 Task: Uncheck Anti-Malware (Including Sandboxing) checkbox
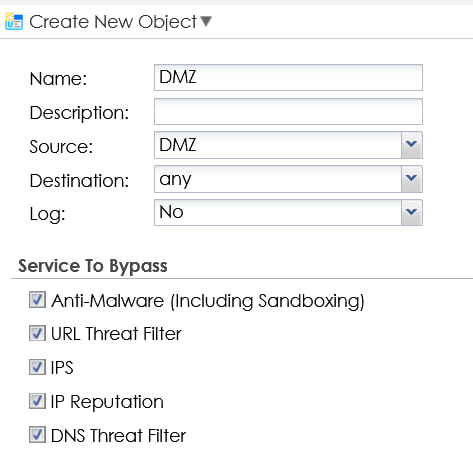pos(37,300)
